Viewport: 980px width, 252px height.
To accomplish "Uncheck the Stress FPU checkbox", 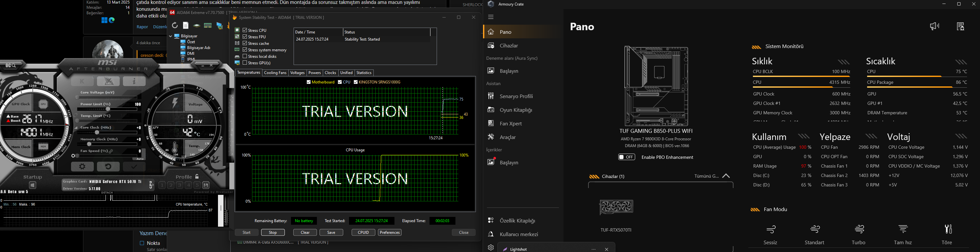I will pyautogui.click(x=245, y=37).
